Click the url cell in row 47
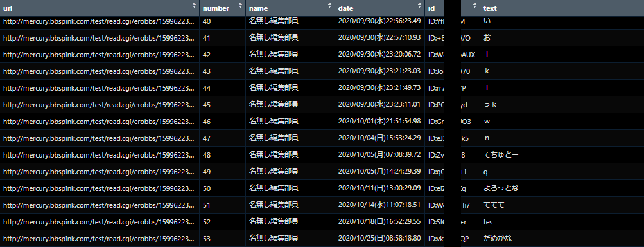Image resolution: width=644 pixels, height=247 pixels. 100,138
